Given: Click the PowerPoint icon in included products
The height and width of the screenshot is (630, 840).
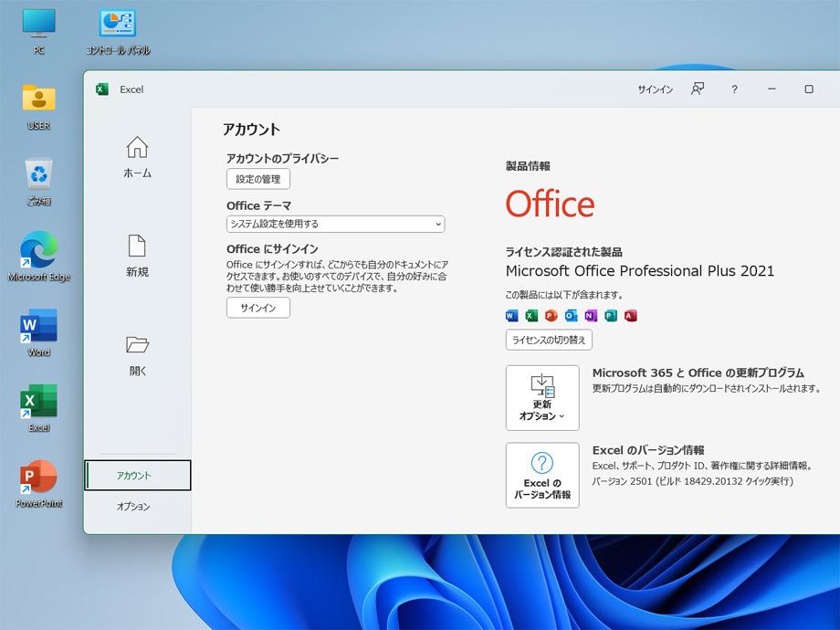Looking at the screenshot, I should [551, 316].
